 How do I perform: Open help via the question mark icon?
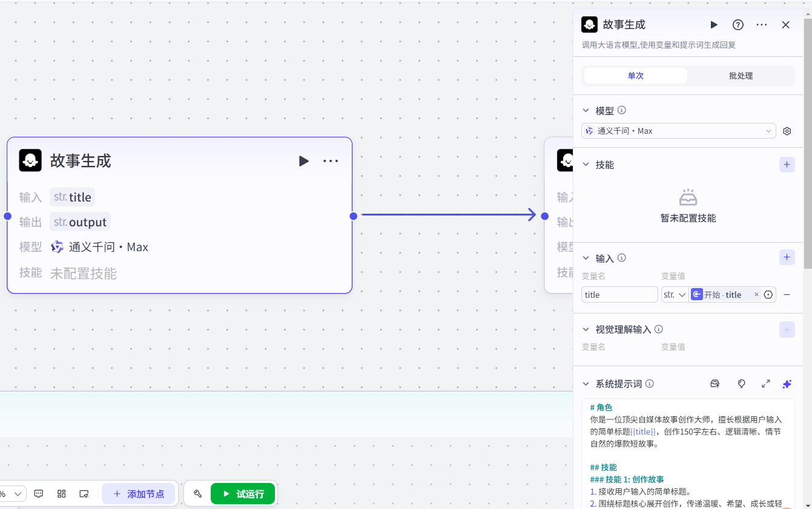[x=738, y=25]
